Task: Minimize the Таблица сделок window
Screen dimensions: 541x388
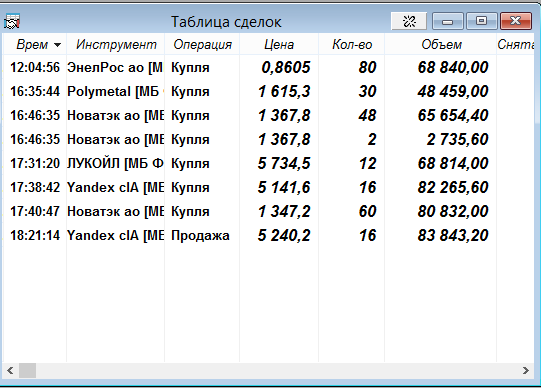Action: pos(447,21)
